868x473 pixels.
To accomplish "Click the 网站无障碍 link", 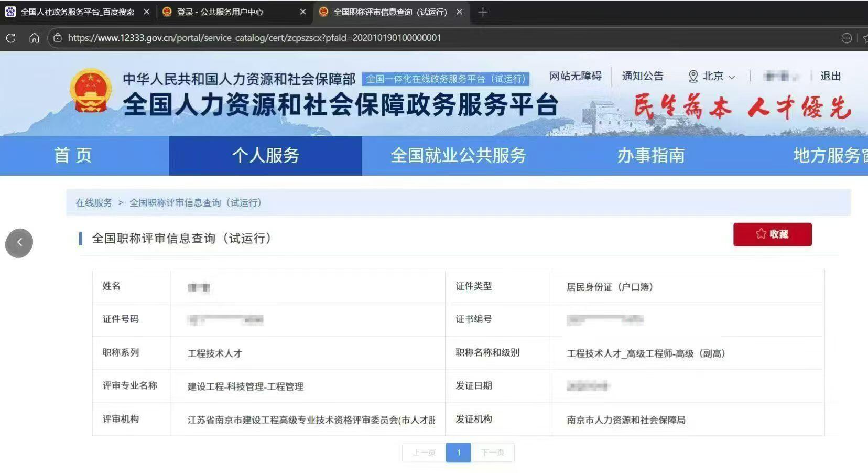I will coord(576,76).
